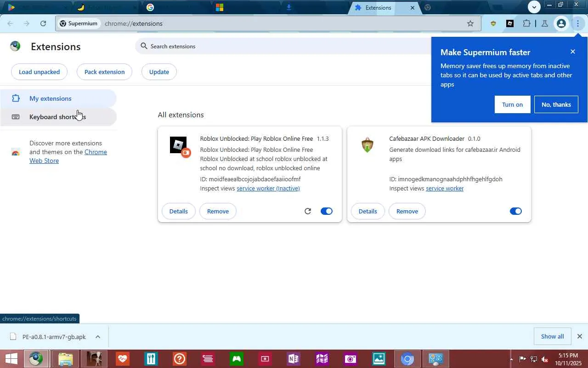Turn on Memory saver

[512, 104]
